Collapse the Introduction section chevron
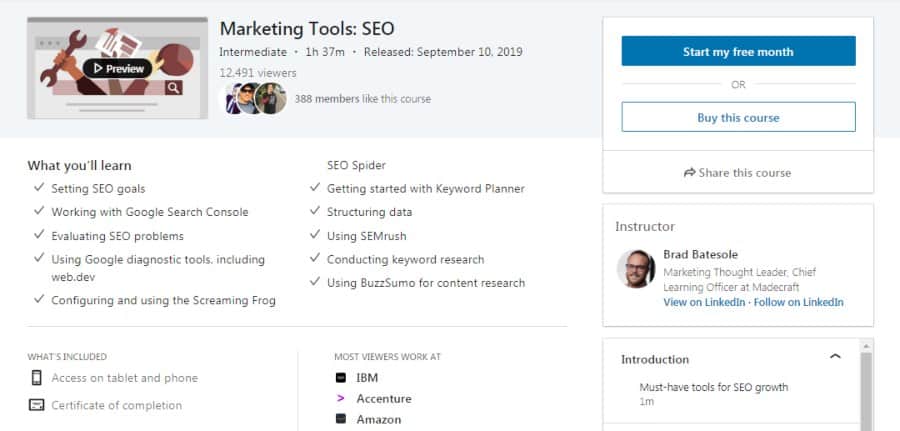 coord(835,357)
